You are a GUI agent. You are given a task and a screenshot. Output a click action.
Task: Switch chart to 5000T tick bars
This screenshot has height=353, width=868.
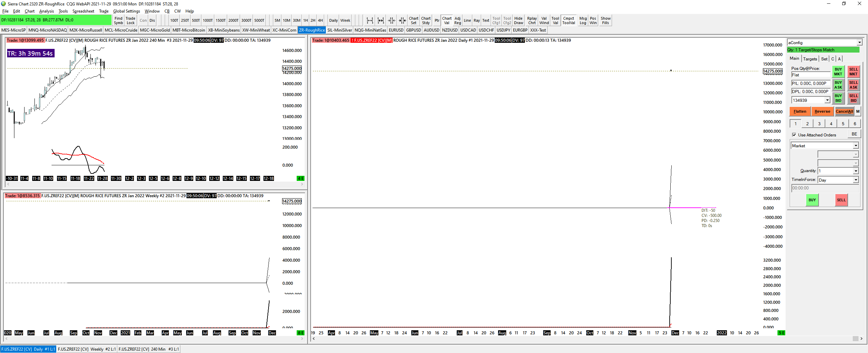[259, 21]
